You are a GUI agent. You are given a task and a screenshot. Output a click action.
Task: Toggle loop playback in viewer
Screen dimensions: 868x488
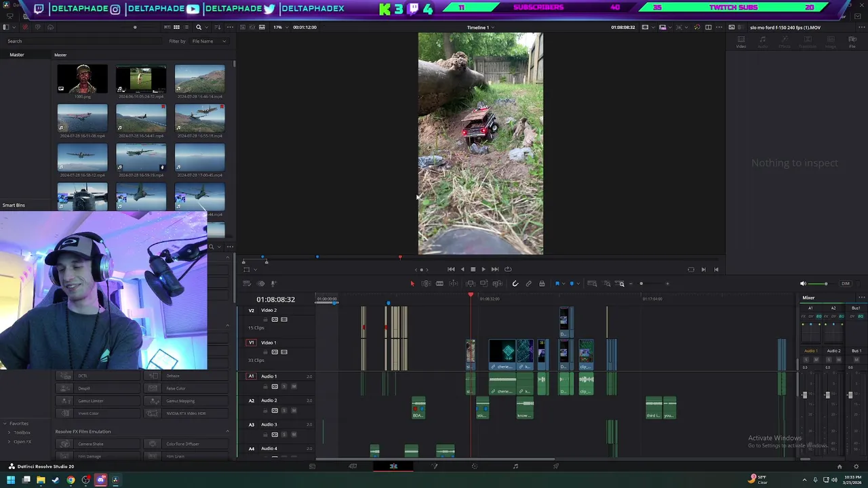(508, 269)
